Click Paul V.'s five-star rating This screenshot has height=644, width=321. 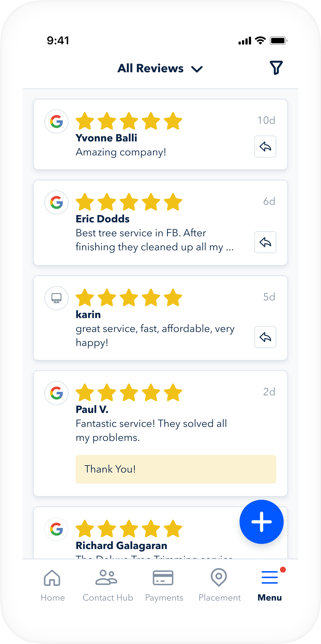point(129,393)
